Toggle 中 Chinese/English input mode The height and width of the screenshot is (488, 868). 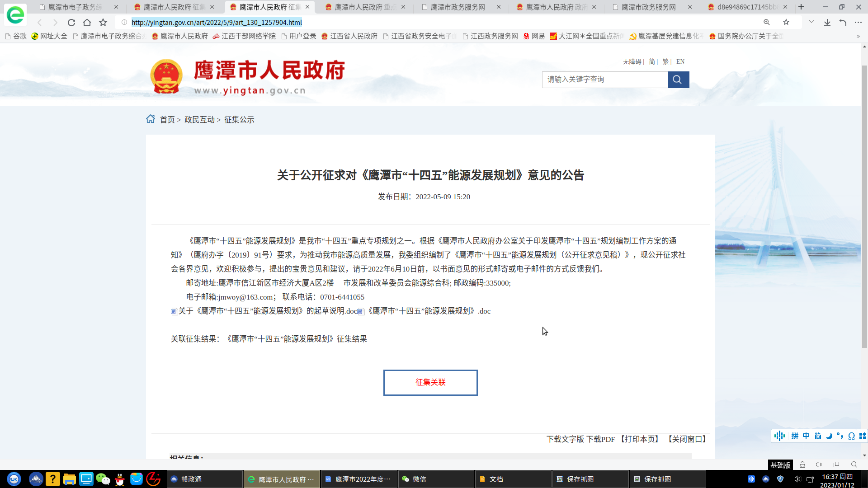[806, 436]
